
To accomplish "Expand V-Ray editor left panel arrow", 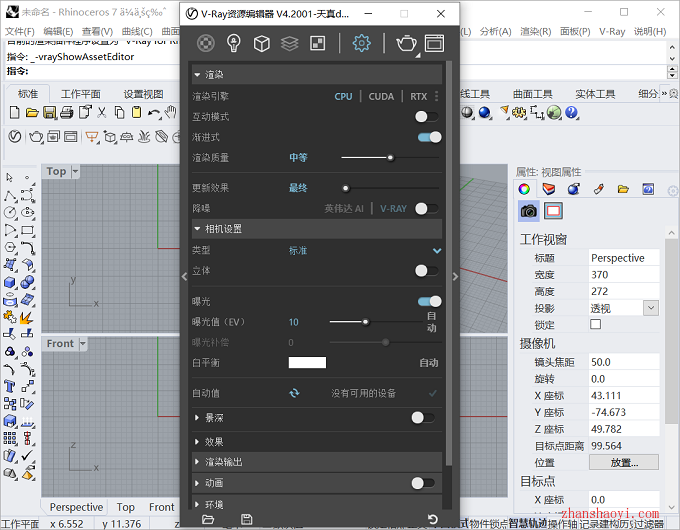I will pos(184,277).
